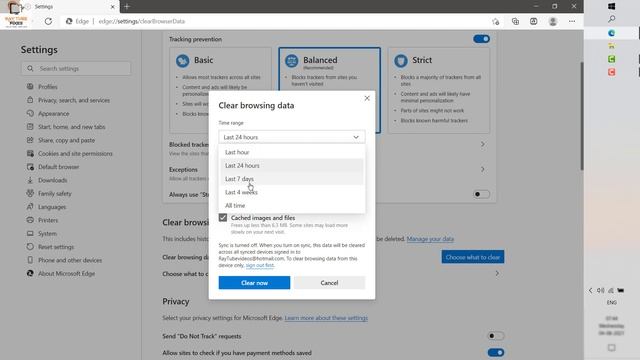Select All time range option
Screen dimensions: 640x360
pyautogui.click(x=292, y=205)
